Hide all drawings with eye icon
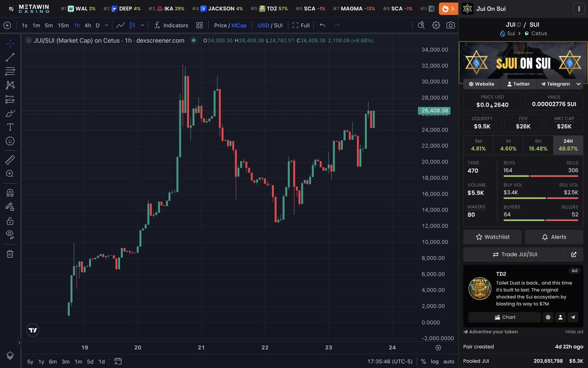 coord(10,234)
